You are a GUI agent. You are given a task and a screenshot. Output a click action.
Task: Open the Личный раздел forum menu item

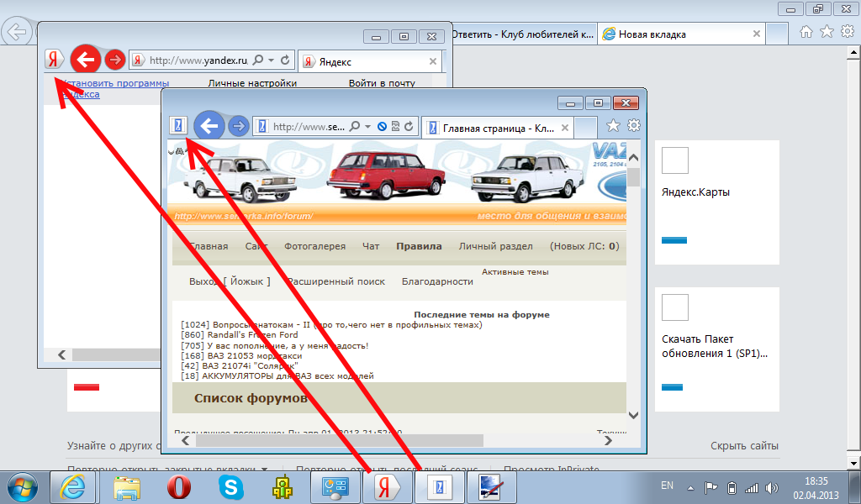[x=495, y=246]
